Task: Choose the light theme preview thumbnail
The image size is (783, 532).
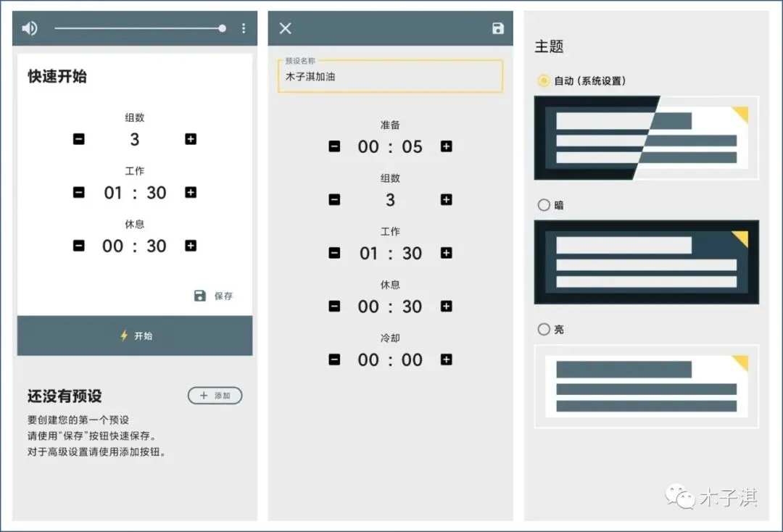Action: coord(647,386)
